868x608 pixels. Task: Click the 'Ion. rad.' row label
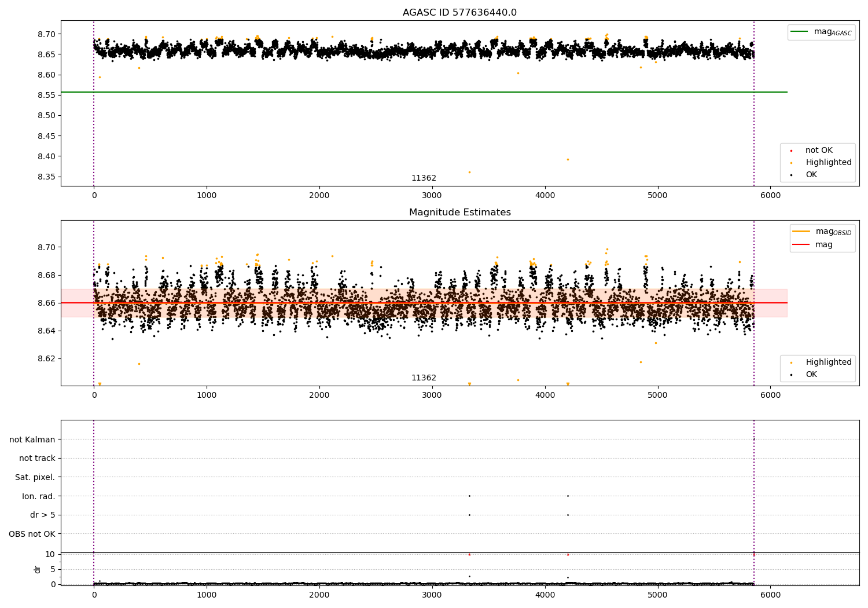click(x=39, y=496)
